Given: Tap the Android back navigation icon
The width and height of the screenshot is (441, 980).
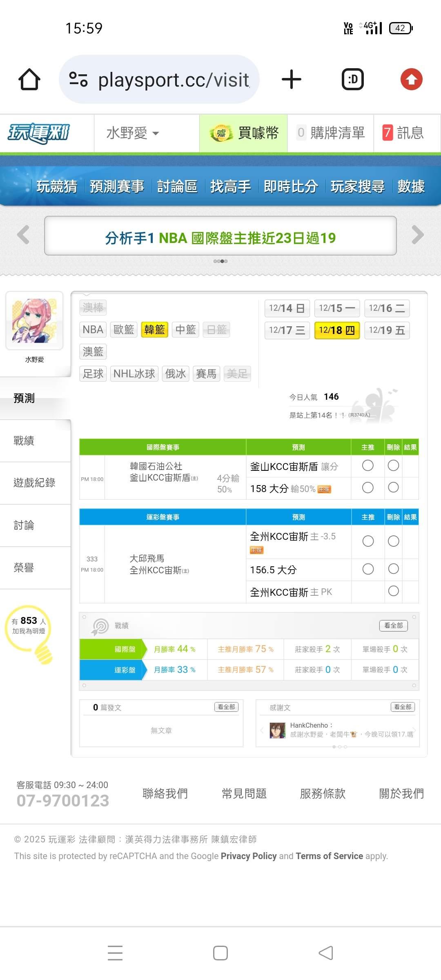Looking at the screenshot, I should (x=326, y=953).
